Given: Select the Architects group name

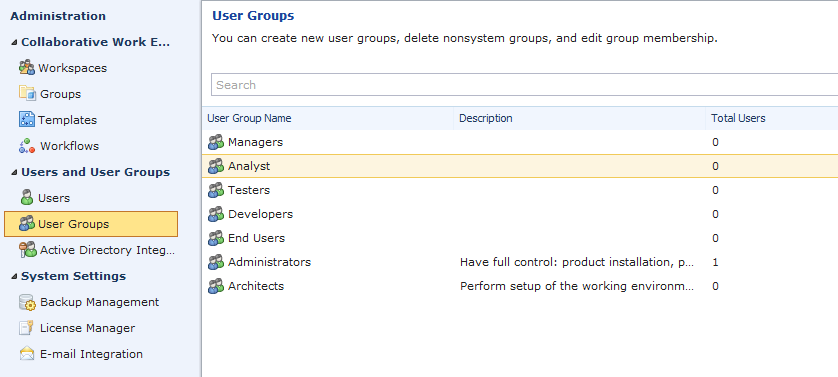Looking at the screenshot, I should coord(256,287).
